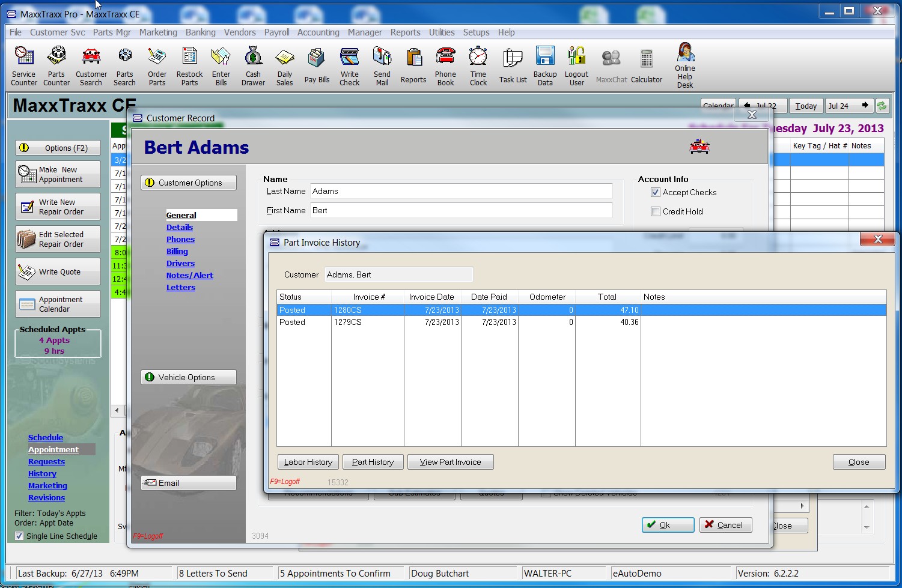Screen dimensions: 902x588
Task: Open Restock Parts
Action: pos(190,66)
